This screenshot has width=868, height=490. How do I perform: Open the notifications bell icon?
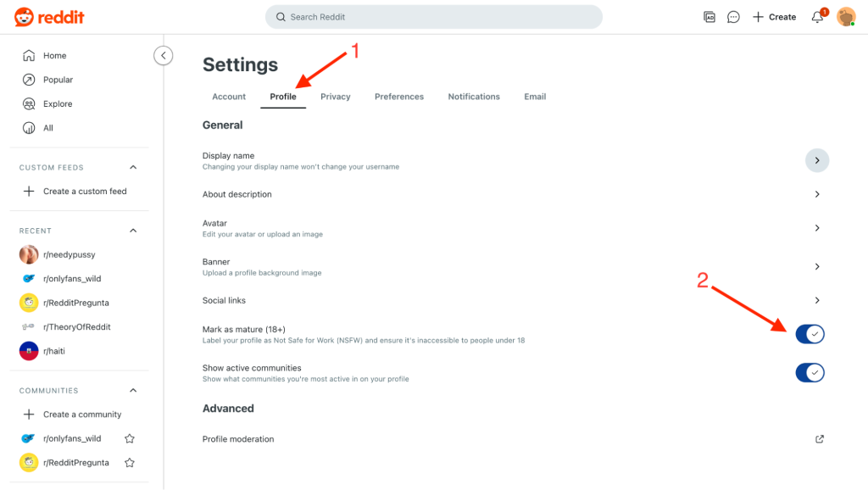[818, 17]
